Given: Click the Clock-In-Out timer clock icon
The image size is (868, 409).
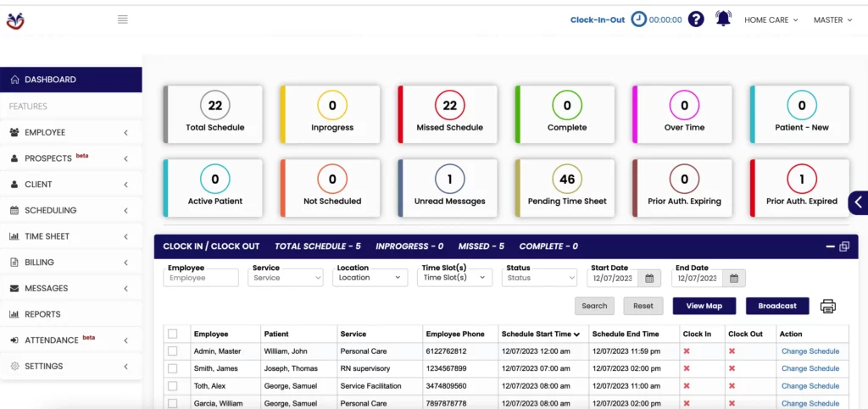Looking at the screenshot, I should pos(639,19).
